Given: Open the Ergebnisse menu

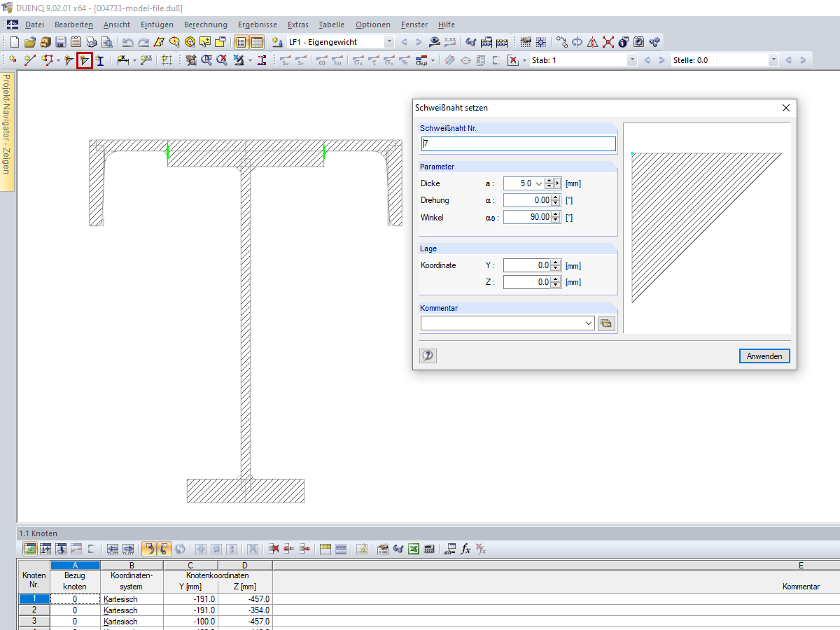Looking at the screenshot, I should (x=258, y=24).
